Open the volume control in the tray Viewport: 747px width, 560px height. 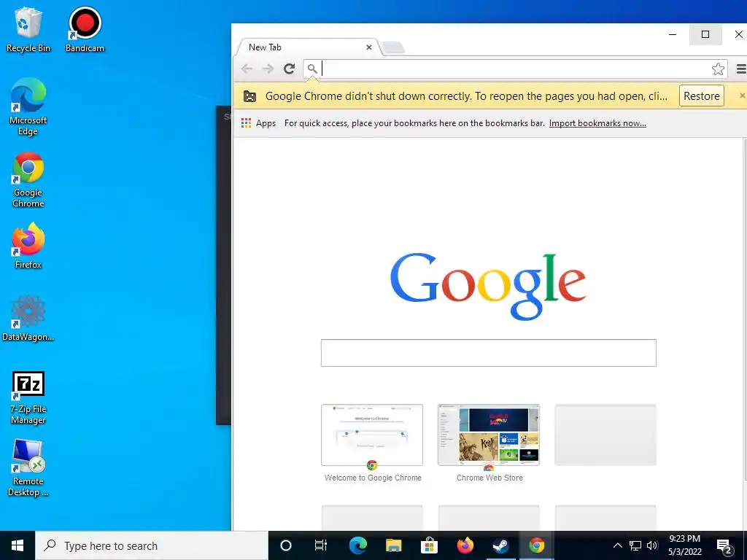(652, 545)
